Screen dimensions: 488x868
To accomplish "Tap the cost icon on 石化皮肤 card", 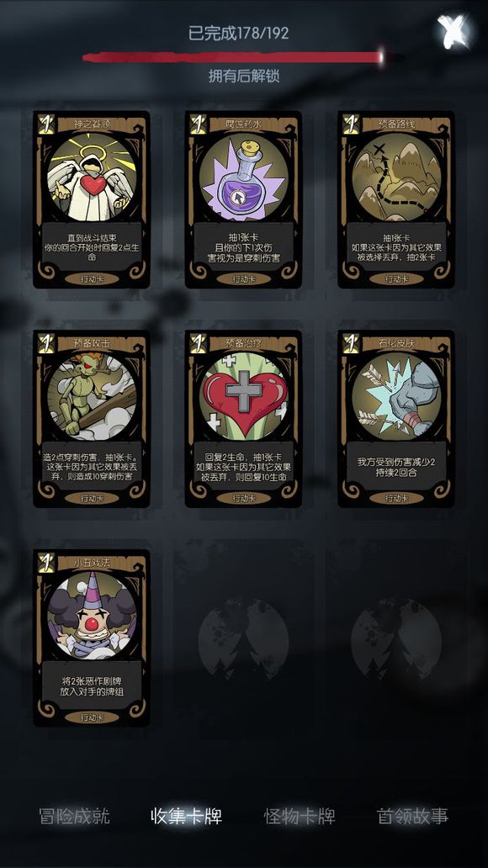I will coord(351,343).
